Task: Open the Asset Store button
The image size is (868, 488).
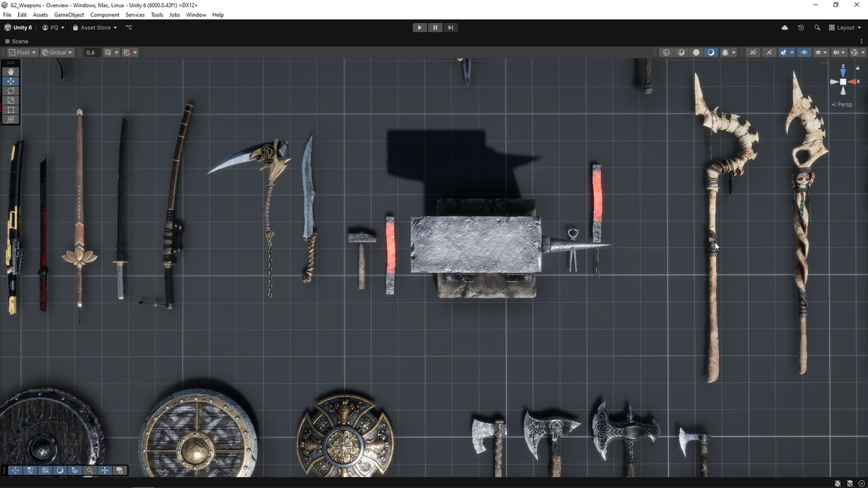Action: tap(95, 27)
